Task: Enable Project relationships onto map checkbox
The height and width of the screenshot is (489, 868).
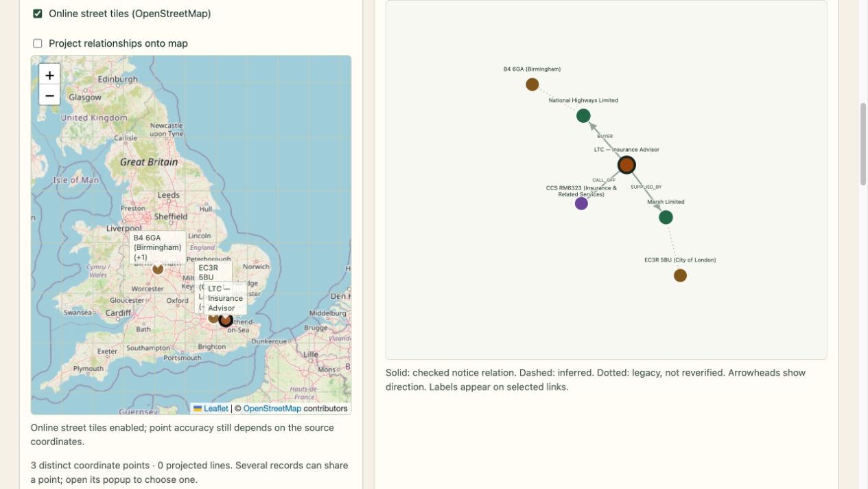Action: (x=38, y=43)
